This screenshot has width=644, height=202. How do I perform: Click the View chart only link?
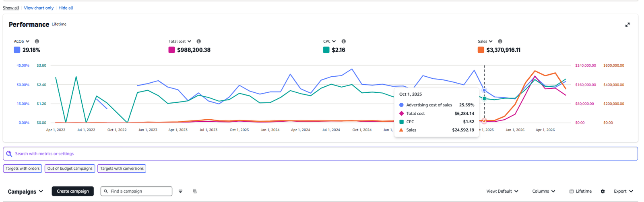tap(39, 8)
